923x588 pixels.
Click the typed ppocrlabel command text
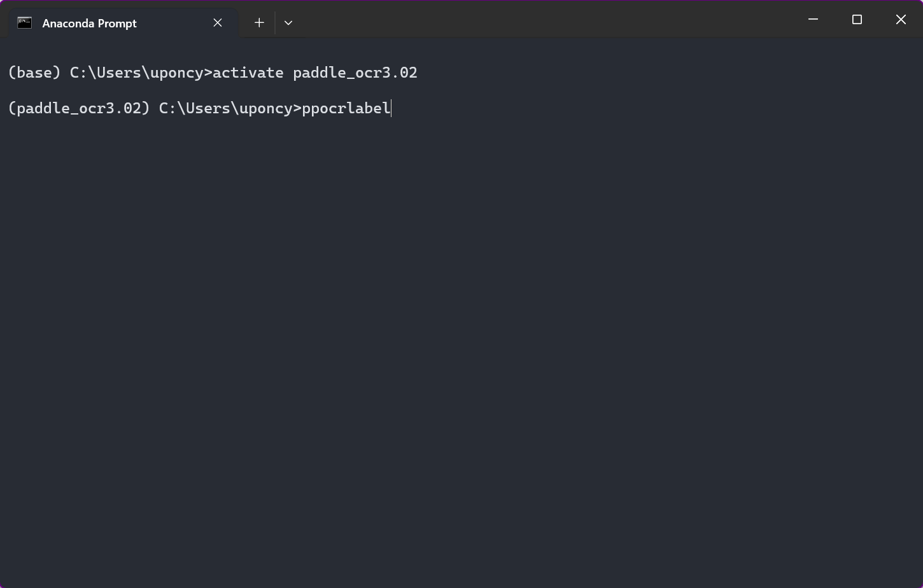(x=346, y=108)
